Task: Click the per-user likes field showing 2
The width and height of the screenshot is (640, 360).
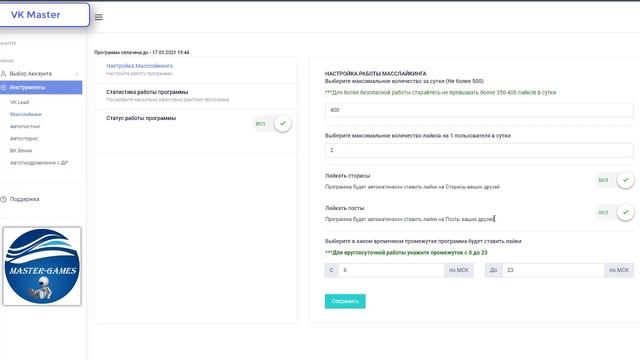Action: coord(479,150)
